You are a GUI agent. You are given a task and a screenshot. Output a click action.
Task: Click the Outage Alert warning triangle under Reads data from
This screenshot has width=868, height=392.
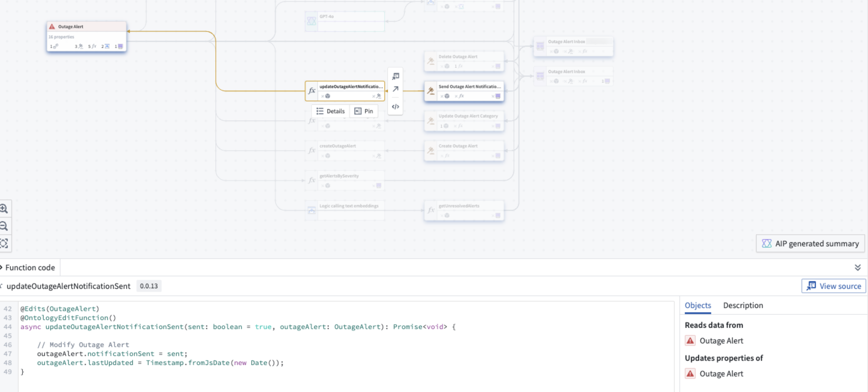tap(690, 340)
